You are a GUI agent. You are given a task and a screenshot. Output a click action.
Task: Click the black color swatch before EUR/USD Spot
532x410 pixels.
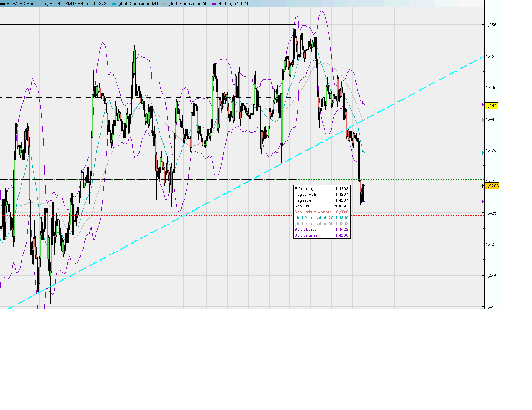[x=3, y=3]
